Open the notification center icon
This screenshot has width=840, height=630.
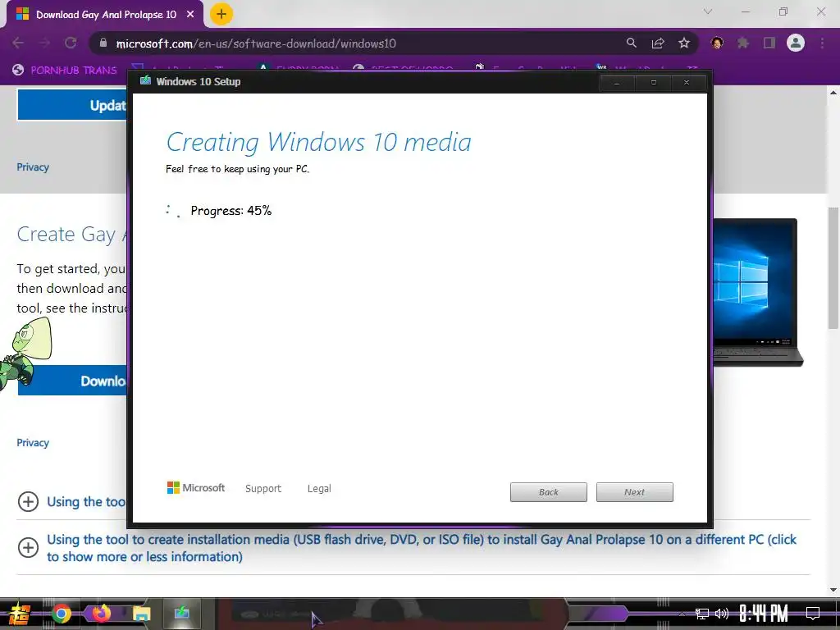pos(813,614)
